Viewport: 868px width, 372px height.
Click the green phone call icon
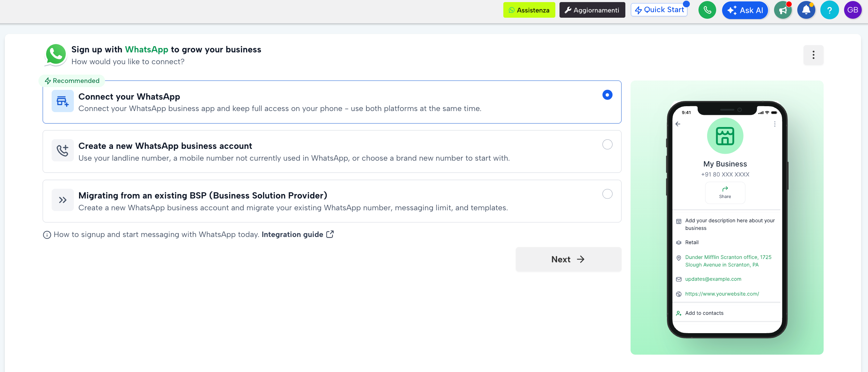coord(707,10)
